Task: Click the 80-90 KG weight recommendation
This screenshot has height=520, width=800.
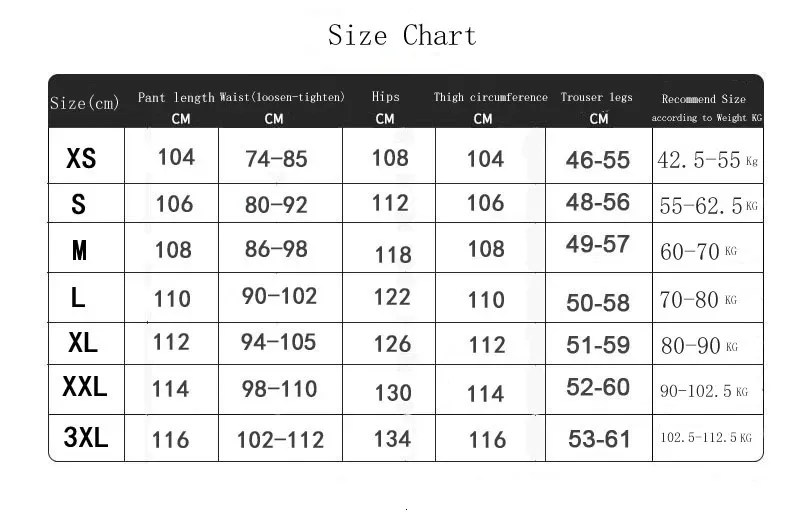Action: click(699, 346)
